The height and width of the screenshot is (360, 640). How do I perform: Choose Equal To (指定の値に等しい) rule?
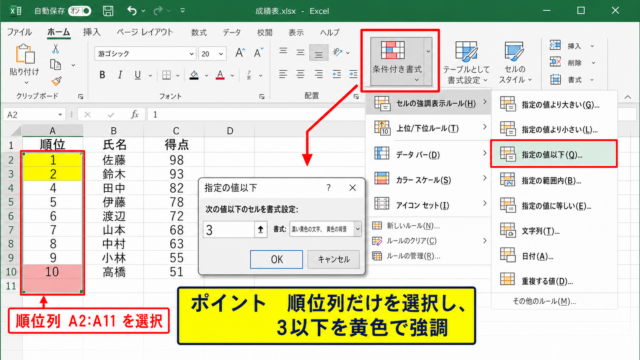pyautogui.click(x=554, y=205)
